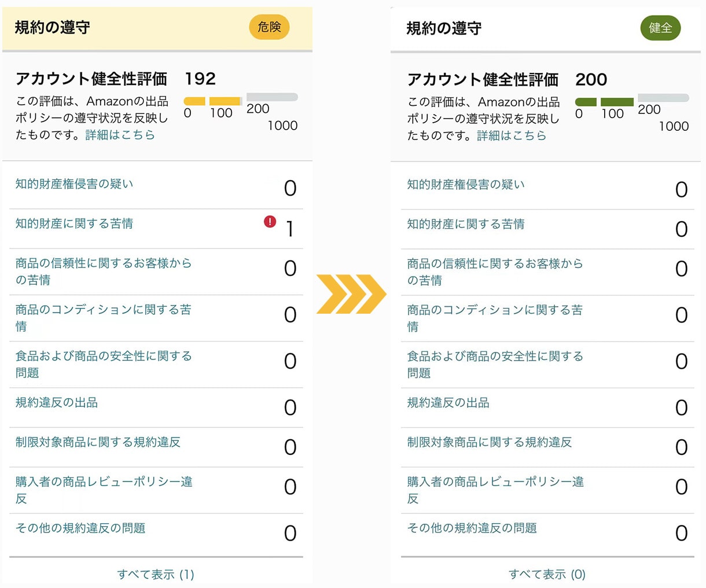Open 知的財産権侵害の疑い in the right panel
Viewport: 706px width, 588px height.
[466, 185]
